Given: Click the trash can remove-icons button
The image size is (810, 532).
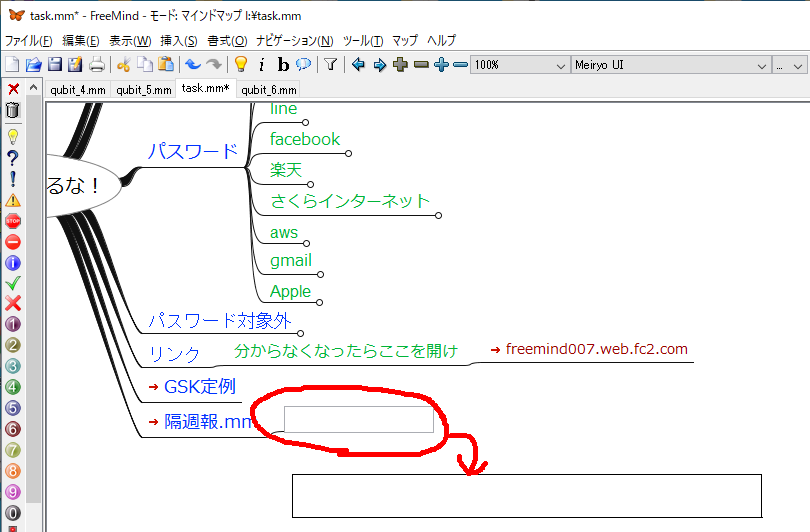Looking at the screenshot, I should [13, 109].
